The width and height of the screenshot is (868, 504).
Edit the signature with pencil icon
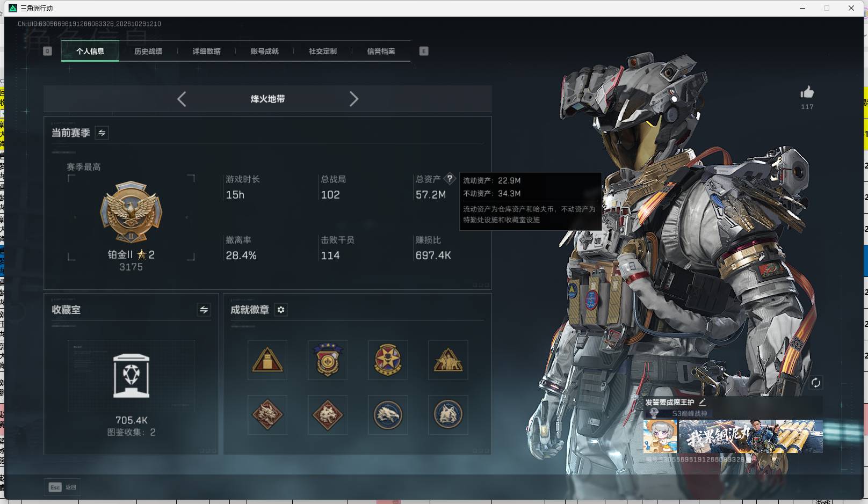[x=703, y=401]
